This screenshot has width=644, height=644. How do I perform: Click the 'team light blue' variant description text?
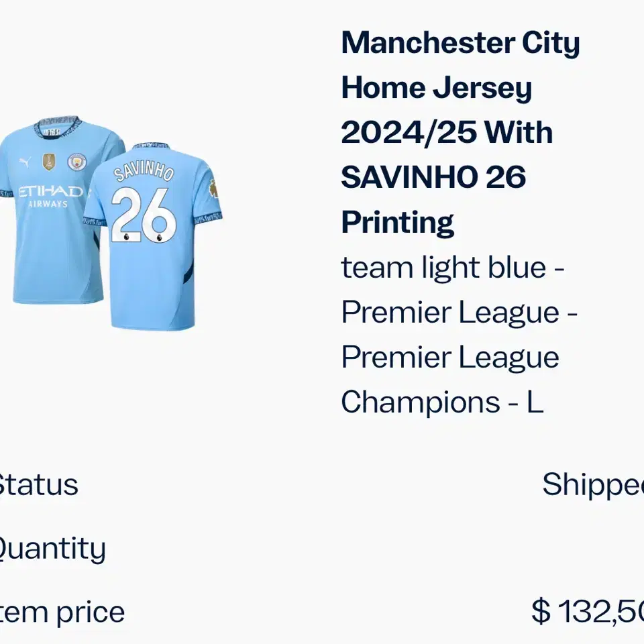click(443, 268)
